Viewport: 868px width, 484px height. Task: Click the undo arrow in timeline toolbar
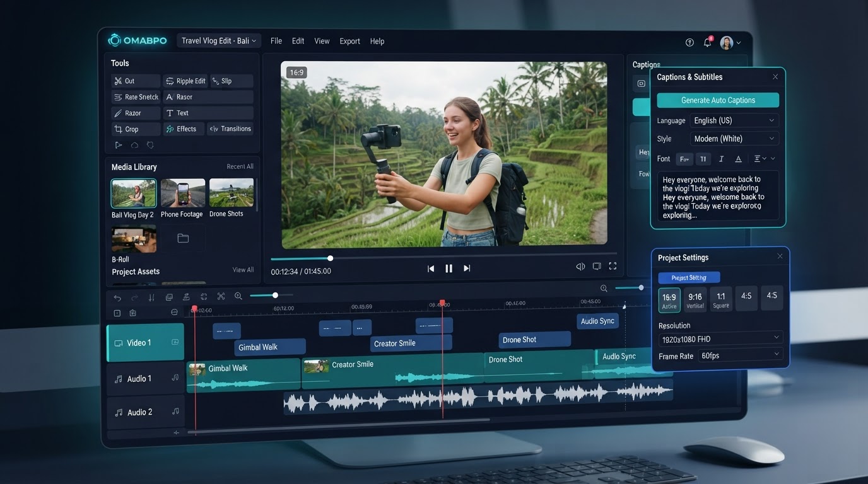point(117,297)
